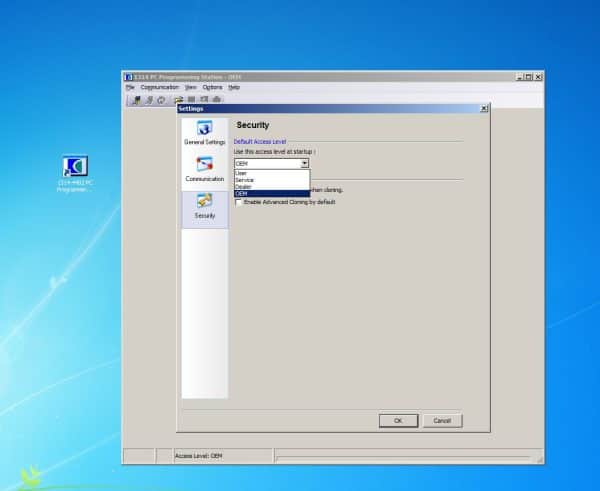The width and height of the screenshot is (600, 491).
Task: Choose User from the access level list
Action: pos(272,173)
